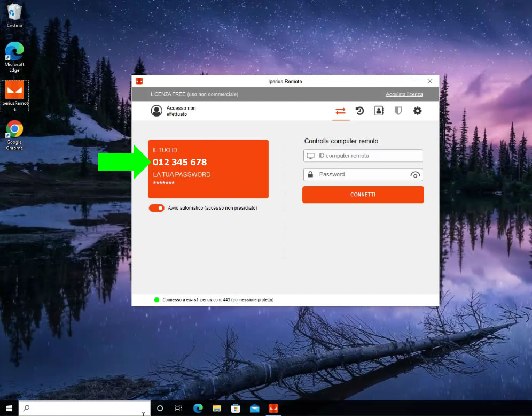Click the CONNETTI button
The image size is (532, 416).
[363, 195]
